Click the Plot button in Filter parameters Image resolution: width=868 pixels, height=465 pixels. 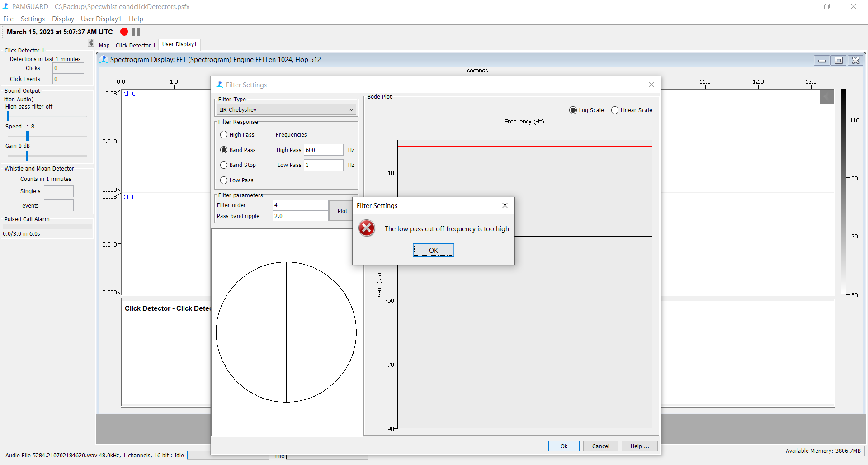[342, 211]
